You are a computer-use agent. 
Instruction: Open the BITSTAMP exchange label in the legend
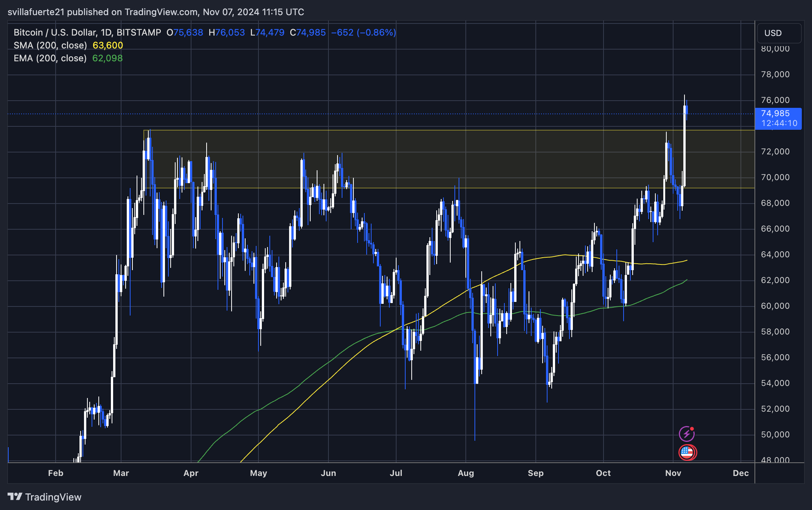pos(140,32)
